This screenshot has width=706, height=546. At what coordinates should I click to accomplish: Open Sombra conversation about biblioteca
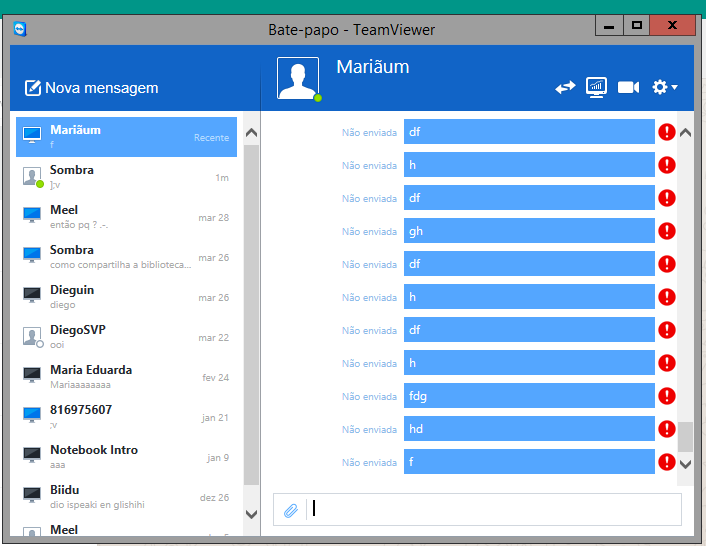[127, 257]
